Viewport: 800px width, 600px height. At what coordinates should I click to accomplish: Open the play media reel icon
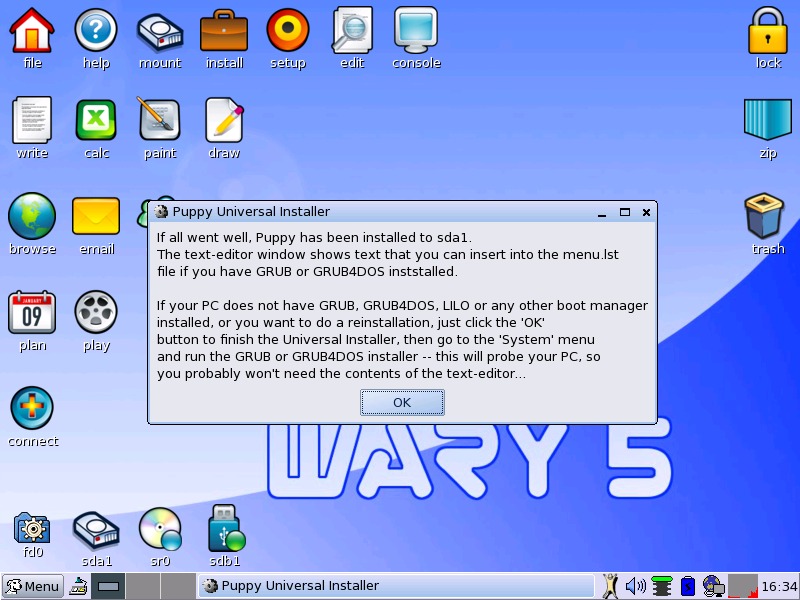coord(96,313)
